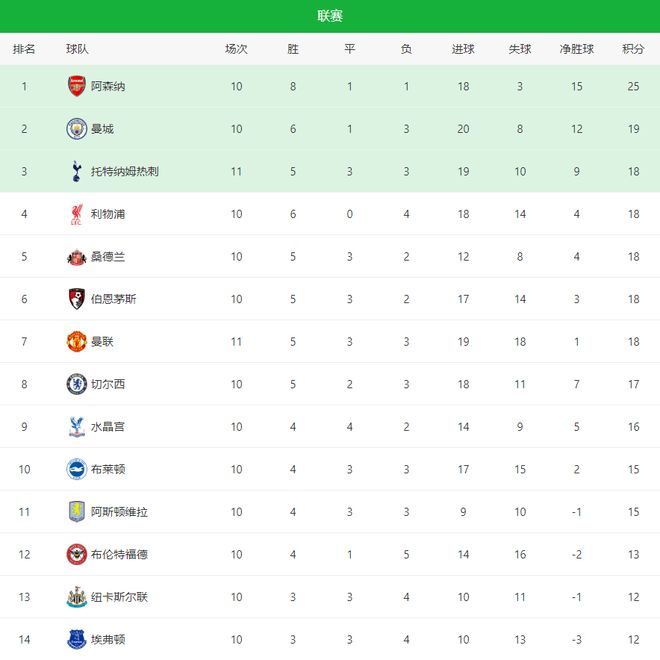Click the Bournemouth club crest icon
Viewport: 660px width, 660px height.
click(x=76, y=299)
